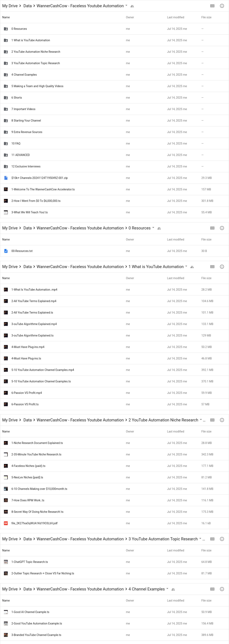The height and width of the screenshot is (644, 229).
Task: Open 1-What Is YouTube Automation..mp4
Action: pyautogui.click(x=34, y=290)
